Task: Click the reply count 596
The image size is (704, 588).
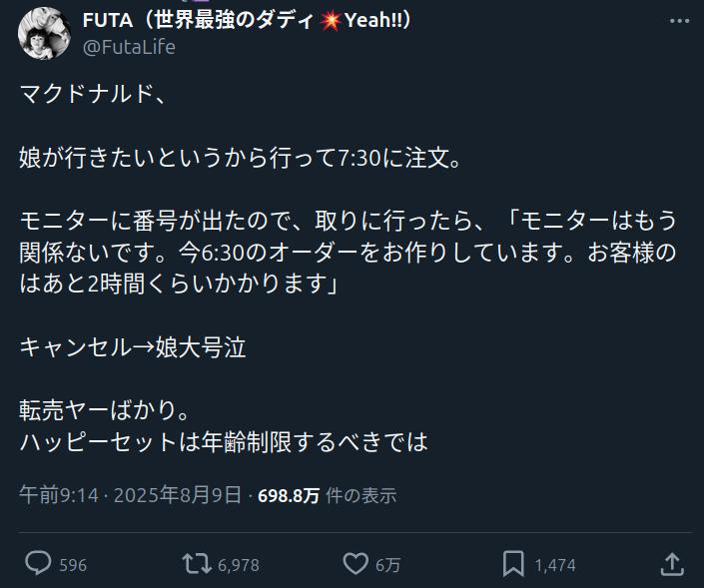Action: click(73, 565)
